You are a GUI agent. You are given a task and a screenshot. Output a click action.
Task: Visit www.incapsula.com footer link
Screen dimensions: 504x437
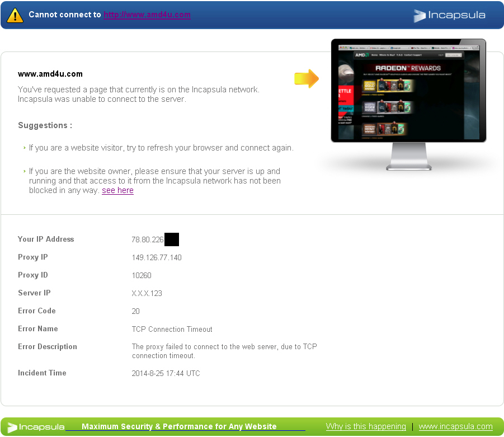pyautogui.click(x=455, y=426)
